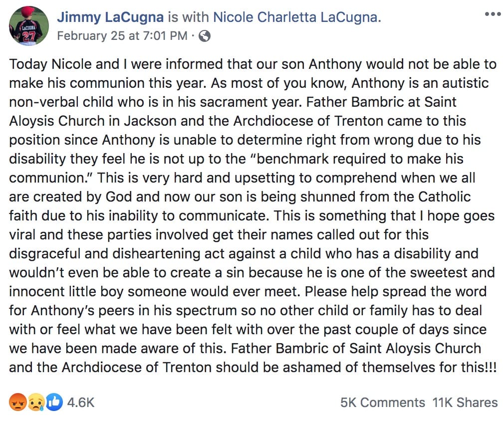View the 4.6K reactions count list
Viewport: 504px width, 421px height.
tap(81, 403)
